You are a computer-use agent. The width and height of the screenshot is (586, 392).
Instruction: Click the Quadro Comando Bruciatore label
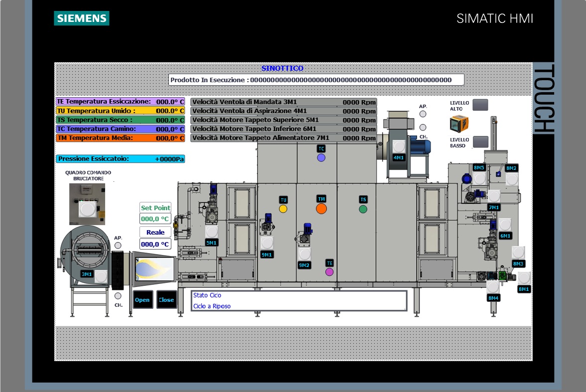coord(88,176)
